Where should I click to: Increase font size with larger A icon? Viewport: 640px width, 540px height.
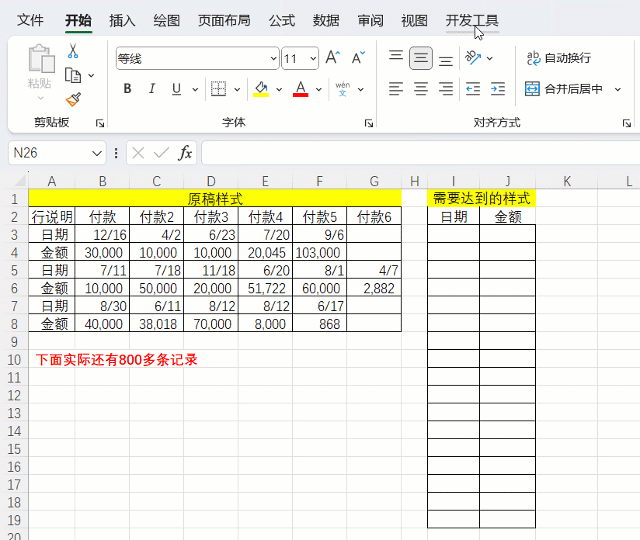pyautogui.click(x=333, y=58)
